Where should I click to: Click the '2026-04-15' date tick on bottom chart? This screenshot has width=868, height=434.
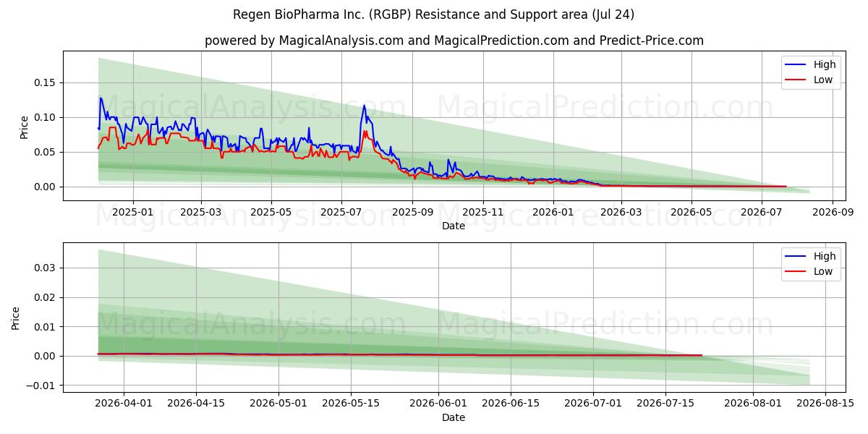196,404
